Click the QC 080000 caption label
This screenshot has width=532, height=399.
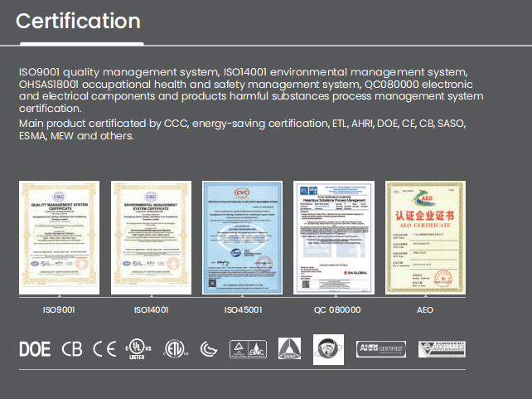click(337, 309)
